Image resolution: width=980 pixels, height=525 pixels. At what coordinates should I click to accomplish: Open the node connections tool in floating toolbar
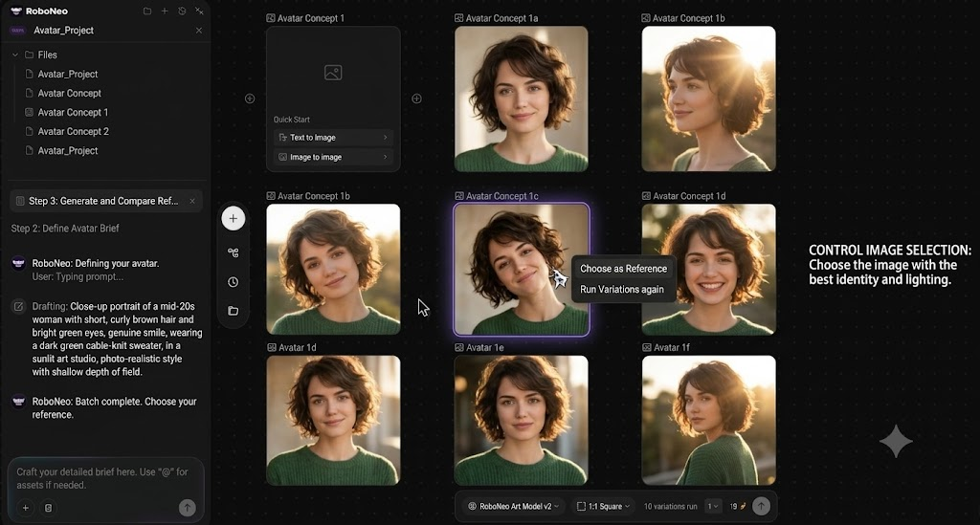point(234,252)
